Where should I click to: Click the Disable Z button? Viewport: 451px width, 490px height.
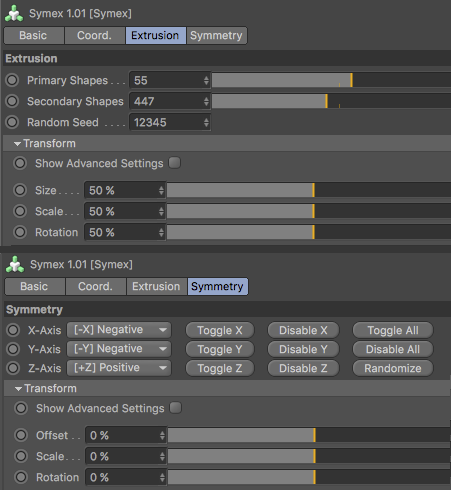(303, 368)
